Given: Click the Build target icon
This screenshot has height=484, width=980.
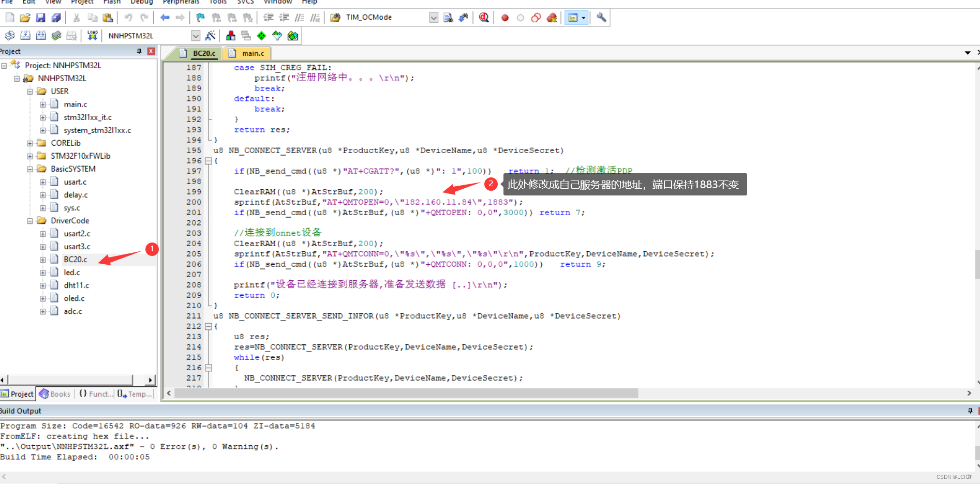Looking at the screenshot, I should (x=25, y=36).
